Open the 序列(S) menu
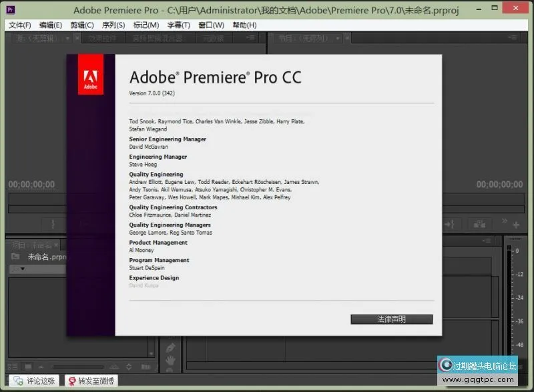Screen dimensions: 534x392 coord(113,25)
